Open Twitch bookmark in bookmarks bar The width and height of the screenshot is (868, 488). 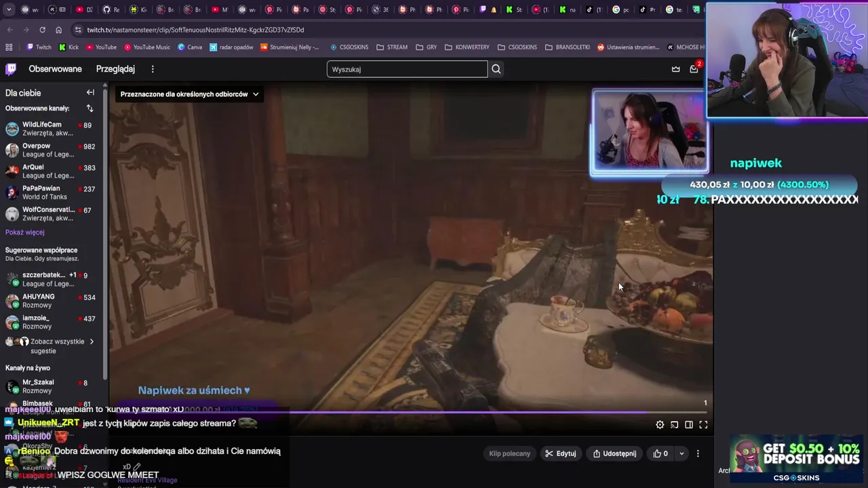39,47
